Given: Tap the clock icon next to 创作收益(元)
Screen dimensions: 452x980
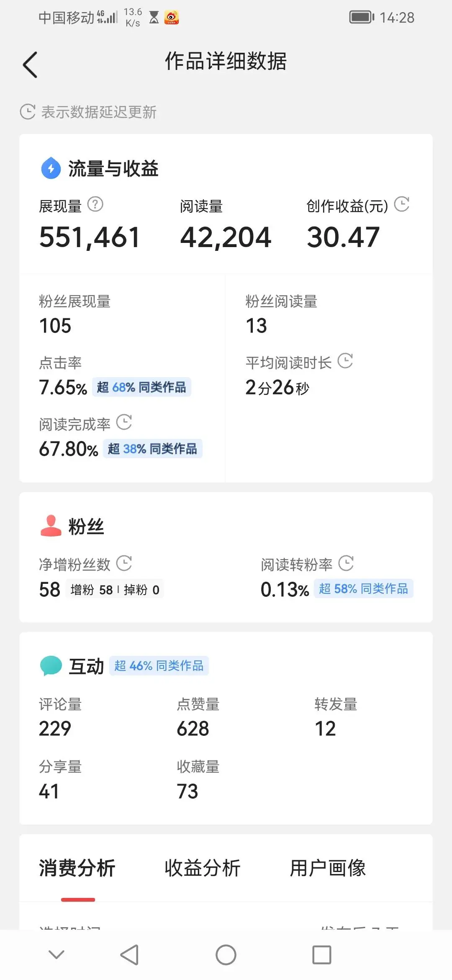Looking at the screenshot, I should point(402,204).
